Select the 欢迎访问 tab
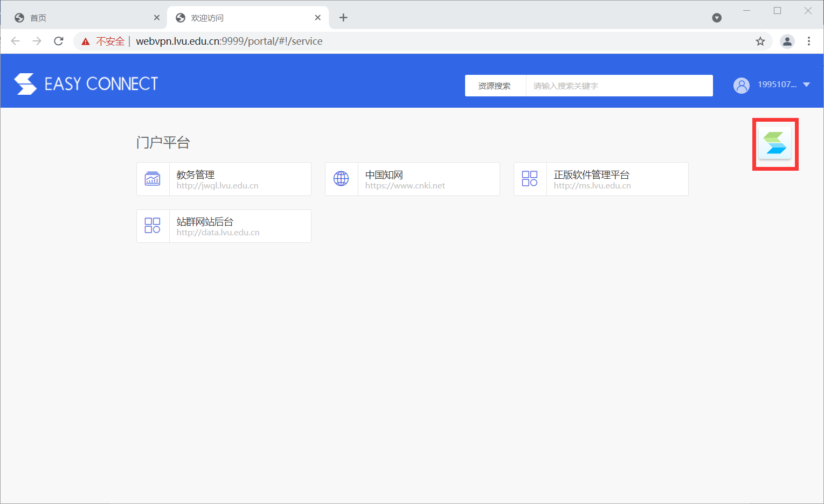This screenshot has width=824, height=504. pos(248,18)
